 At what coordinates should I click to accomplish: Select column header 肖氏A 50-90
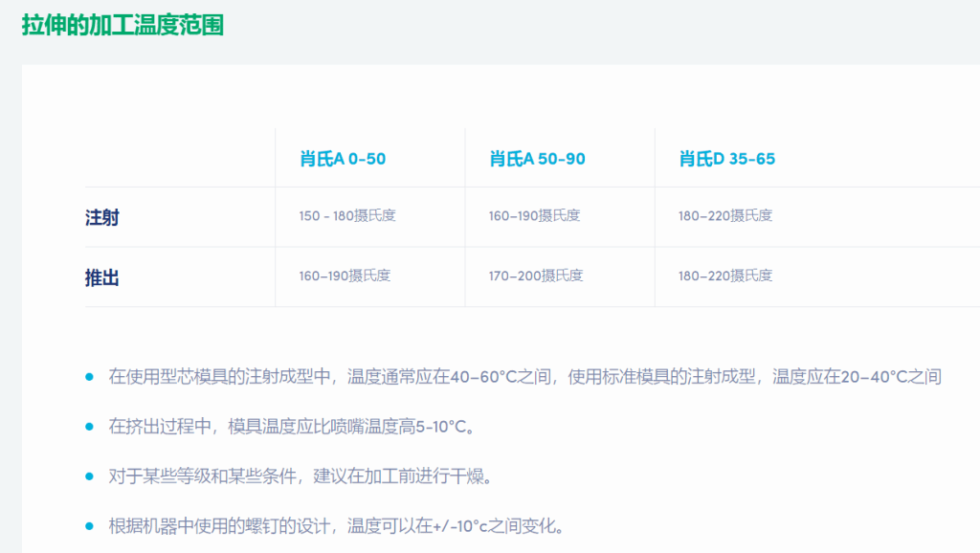tap(538, 159)
